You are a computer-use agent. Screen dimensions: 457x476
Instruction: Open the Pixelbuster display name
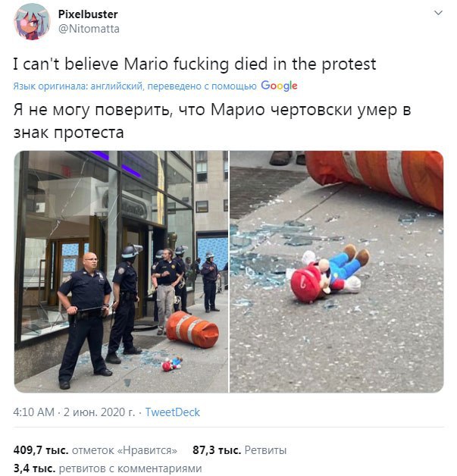point(88,14)
